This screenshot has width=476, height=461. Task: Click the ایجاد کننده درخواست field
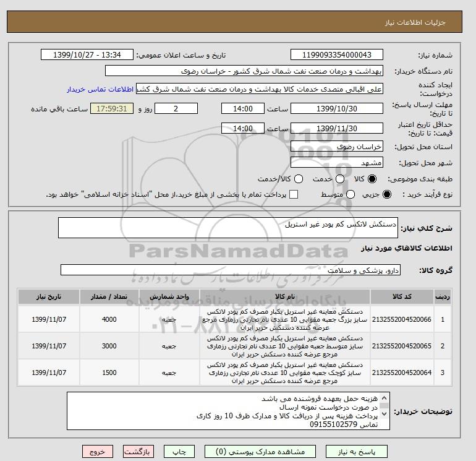tap(260, 89)
